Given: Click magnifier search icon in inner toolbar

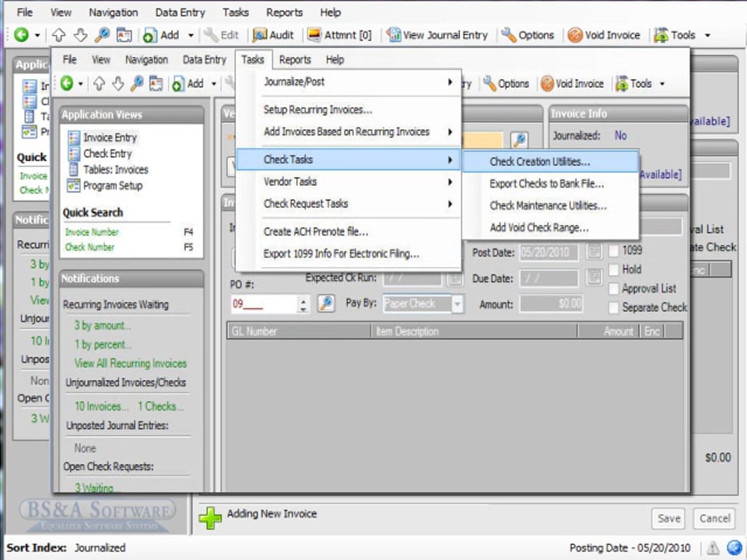Looking at the screenshot, I should 137,83.
